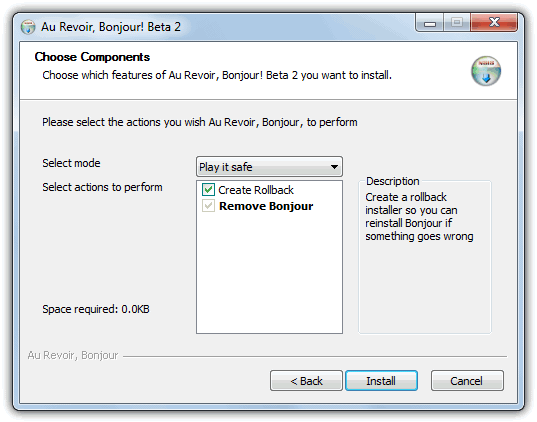The height and width of the screenshot is (422, 537).
Task: Click the Install button
Action: point(381,381)
